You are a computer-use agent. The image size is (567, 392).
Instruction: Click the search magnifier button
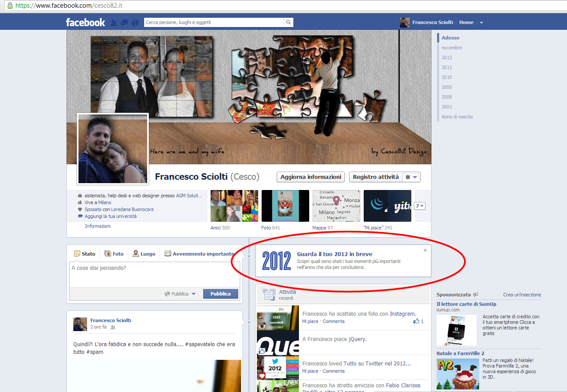(289, 22)
